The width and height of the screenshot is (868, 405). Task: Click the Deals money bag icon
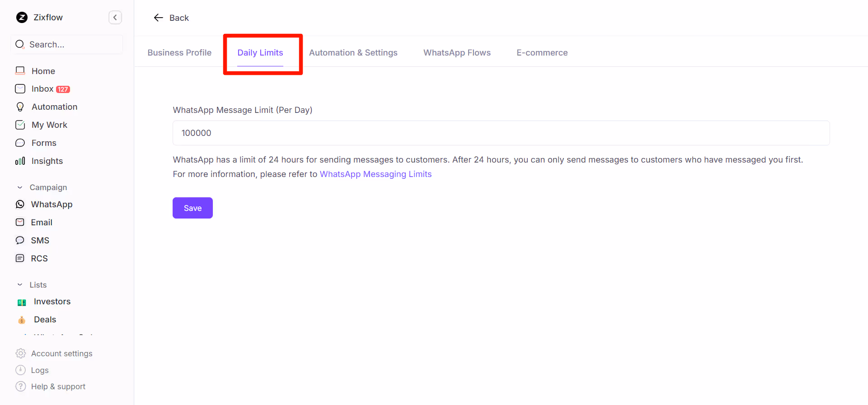(22, 320)
